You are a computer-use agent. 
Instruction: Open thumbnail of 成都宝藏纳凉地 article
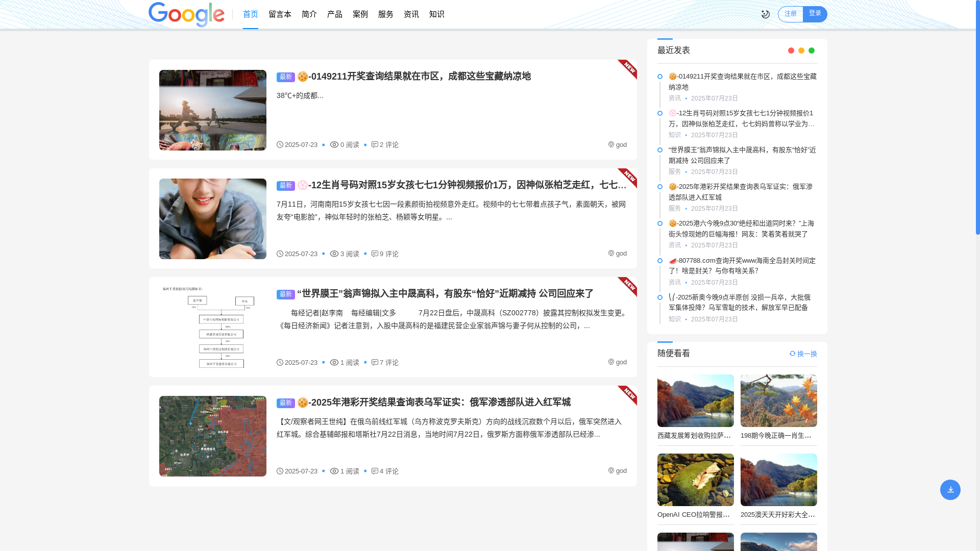(213, 110)
